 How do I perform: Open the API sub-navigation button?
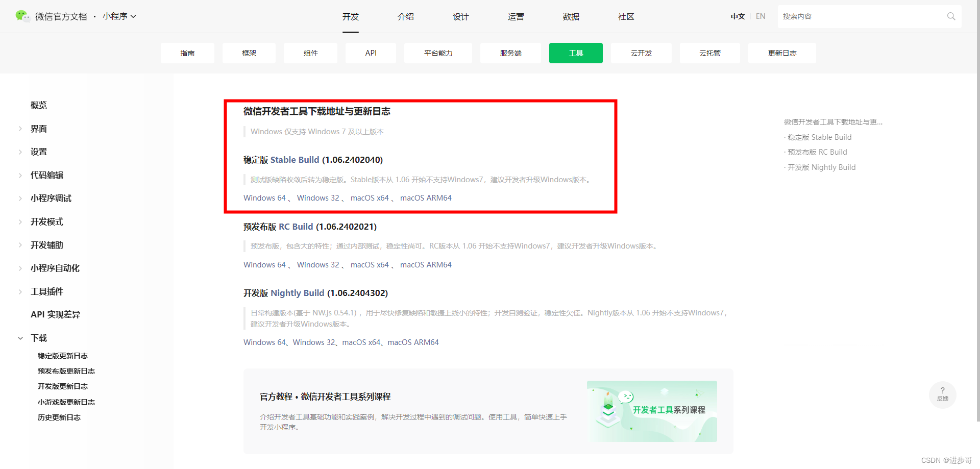point(371,53)
